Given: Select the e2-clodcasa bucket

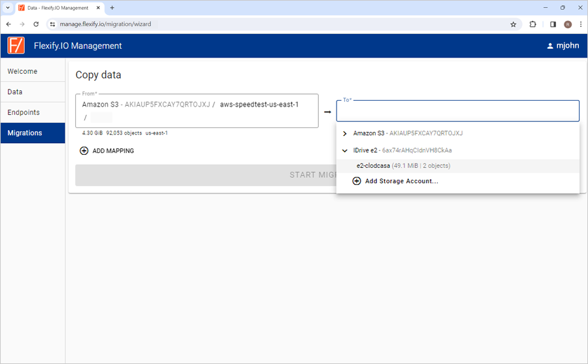Looking at the screenshot, I should [x=458, y=166].
